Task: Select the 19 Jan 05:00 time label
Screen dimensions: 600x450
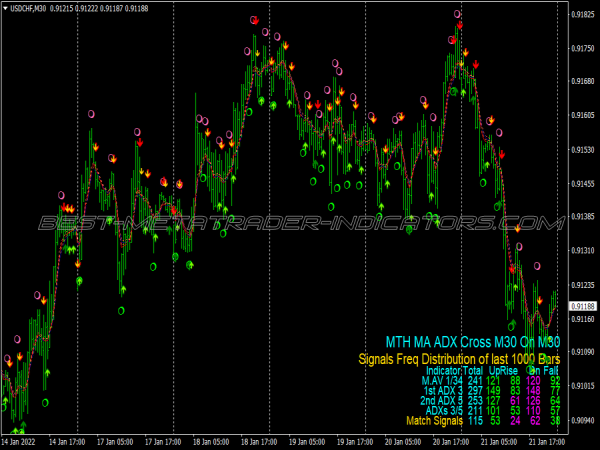Action: (x=307, y=442)
